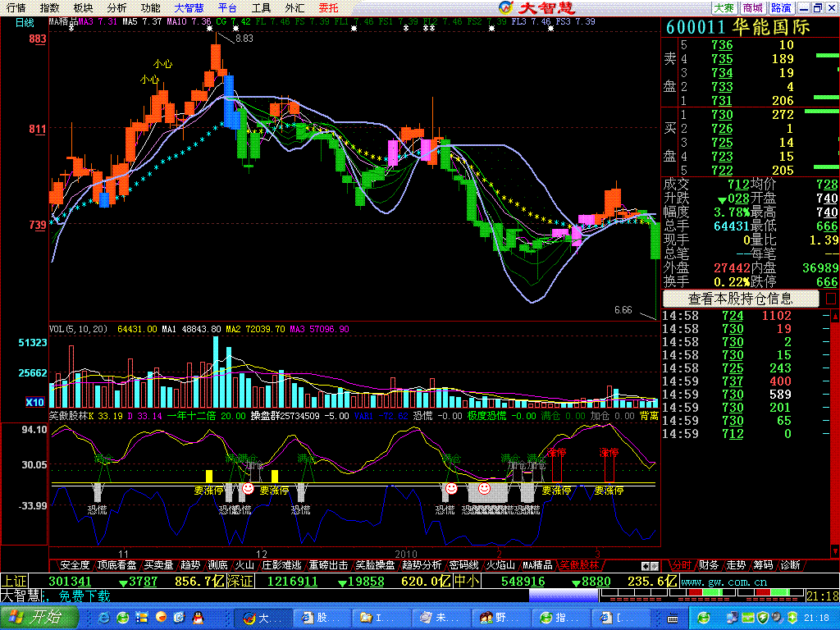Click the down arrow of trade list scrollbar
This screenshot has width=840, height=630.
click(x=834, y=552)
